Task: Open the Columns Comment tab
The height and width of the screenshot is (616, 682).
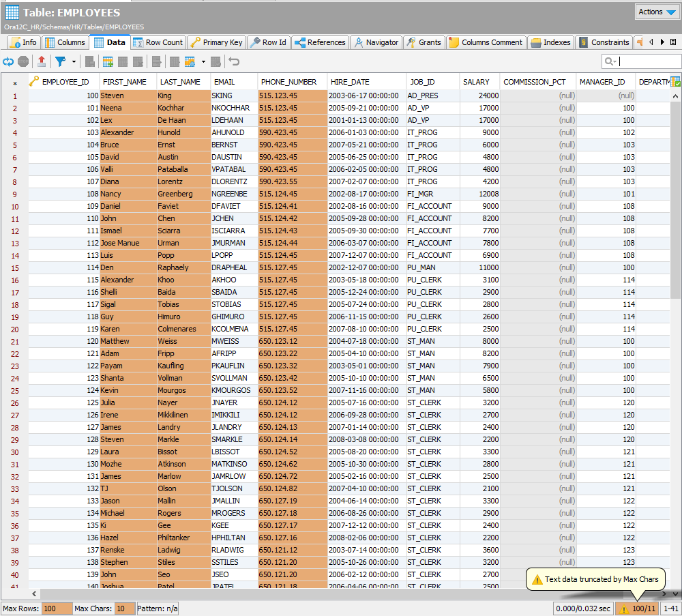Action: click(x=486, y=42)
